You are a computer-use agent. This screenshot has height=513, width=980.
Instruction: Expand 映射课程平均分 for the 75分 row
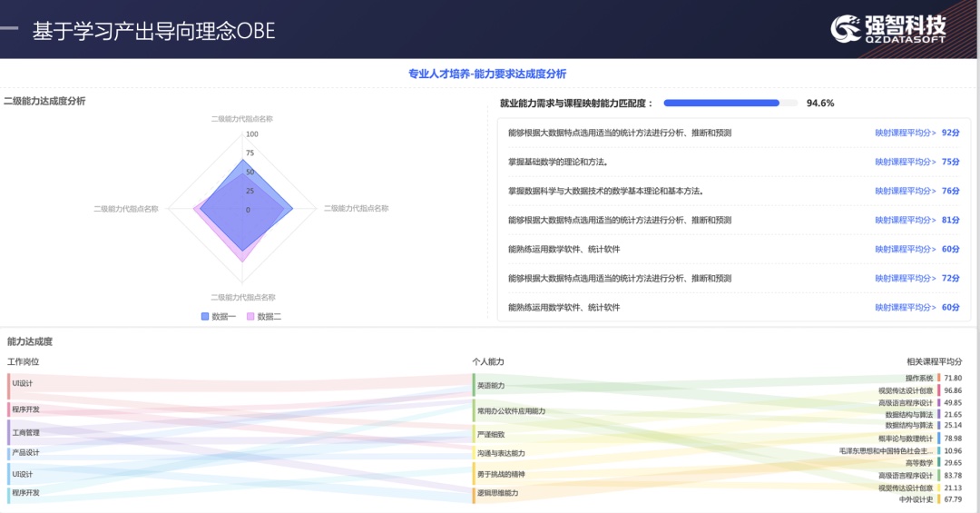coord(906,162)
